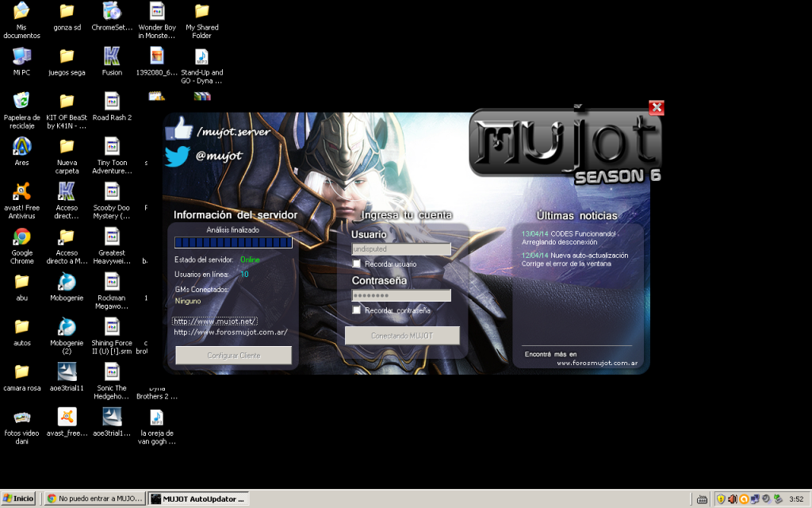Open the http://www.mujot.net/ link

point(215,321)
